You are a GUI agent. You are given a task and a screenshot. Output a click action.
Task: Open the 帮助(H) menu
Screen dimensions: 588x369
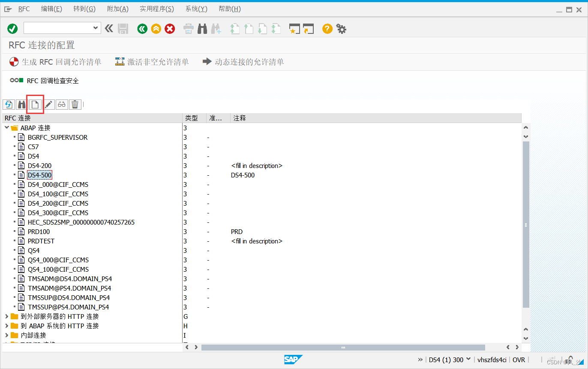[230, 9]
